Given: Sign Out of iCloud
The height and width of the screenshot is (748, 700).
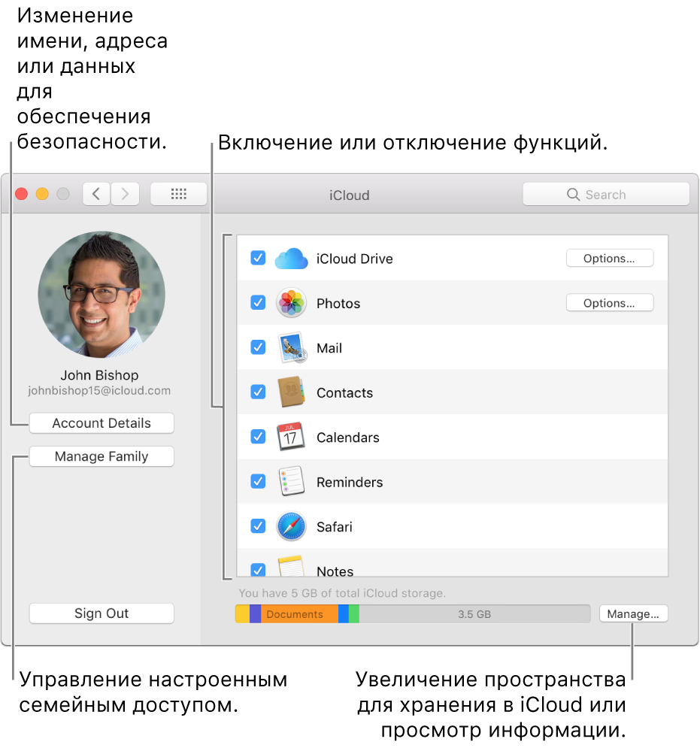Looking at the screenshot, I should pos(102,613).
